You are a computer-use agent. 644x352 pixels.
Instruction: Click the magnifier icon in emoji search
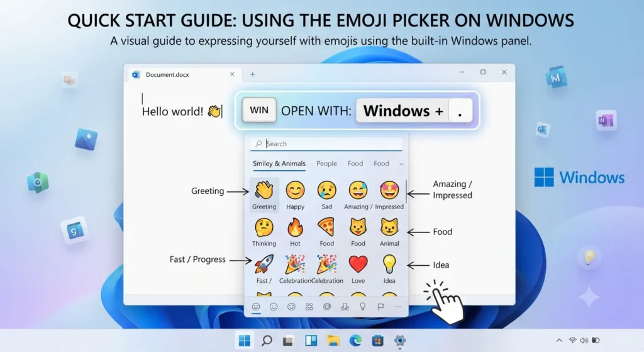[x=258, y=144]
